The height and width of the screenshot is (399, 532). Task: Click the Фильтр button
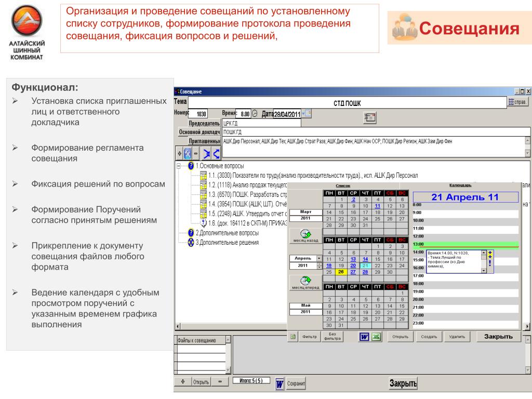click(310, 337)
